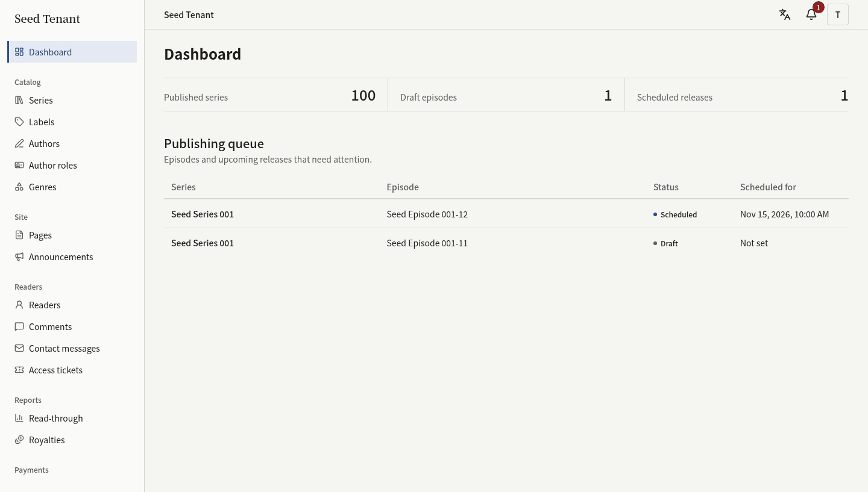This screenshot has width=868, height=492.
Task: Open Author roles page
Action: [72, 165]
